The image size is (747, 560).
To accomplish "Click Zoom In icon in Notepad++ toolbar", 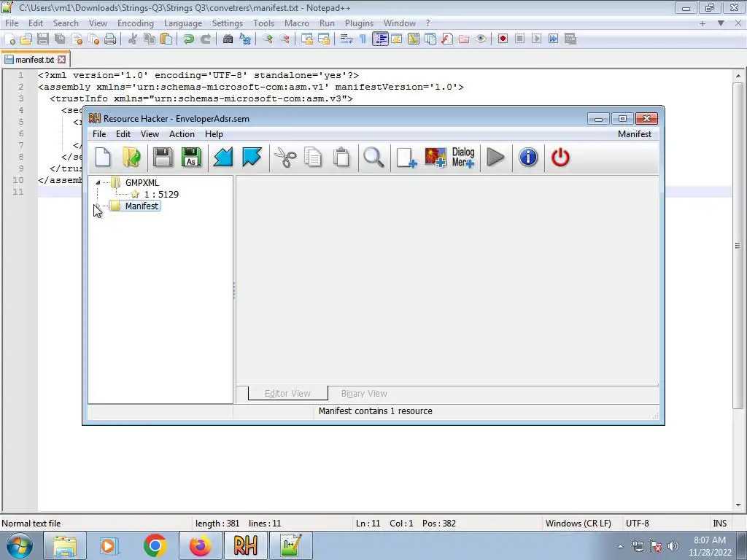I will pos(268,39).
